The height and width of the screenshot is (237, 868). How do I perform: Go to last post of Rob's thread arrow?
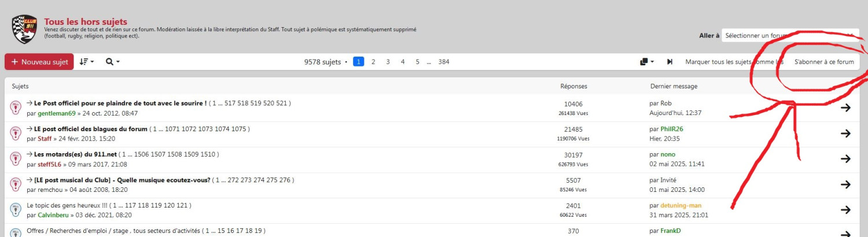(845, 108)
